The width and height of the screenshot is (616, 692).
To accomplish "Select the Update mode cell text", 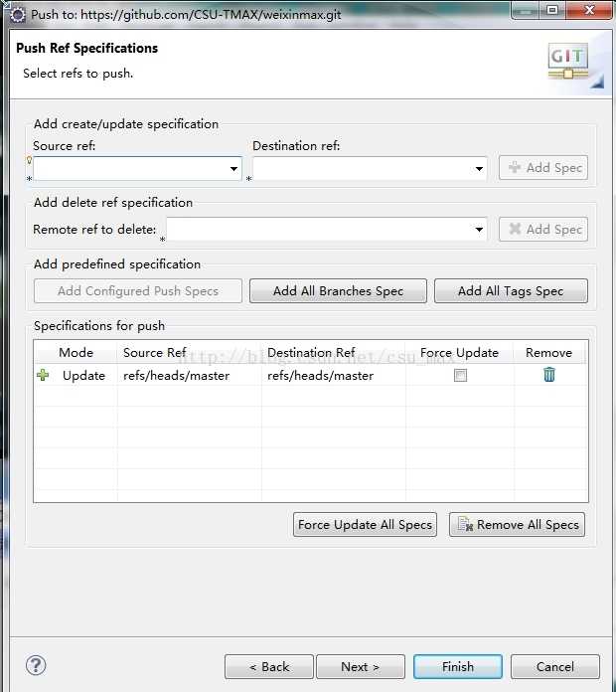I will point(83,376).
